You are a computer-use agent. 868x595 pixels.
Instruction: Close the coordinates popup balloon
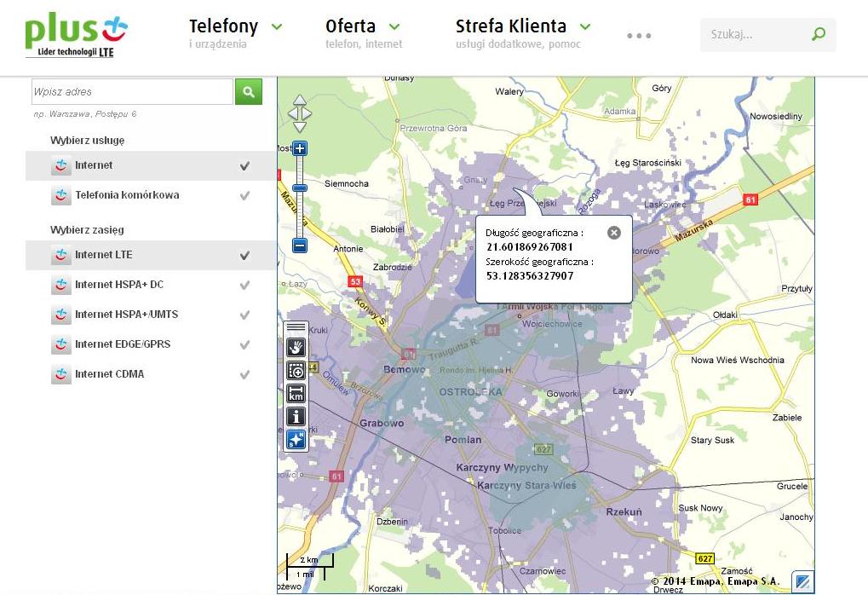pyautogui.click(x=614, y=233)
